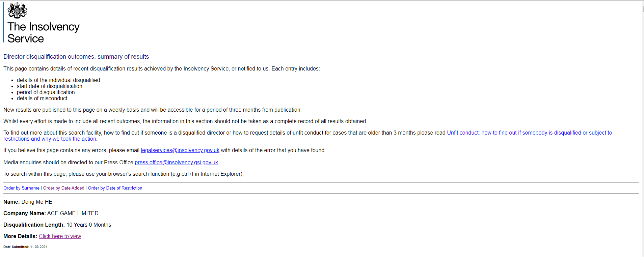Open Click here to view more details

coord(60,236)
